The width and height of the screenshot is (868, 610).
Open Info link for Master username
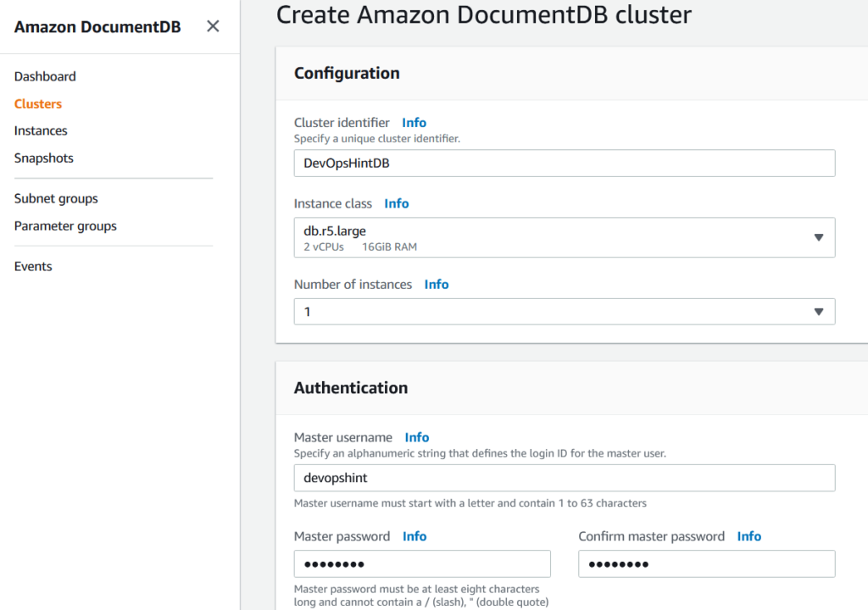(417, 437)
